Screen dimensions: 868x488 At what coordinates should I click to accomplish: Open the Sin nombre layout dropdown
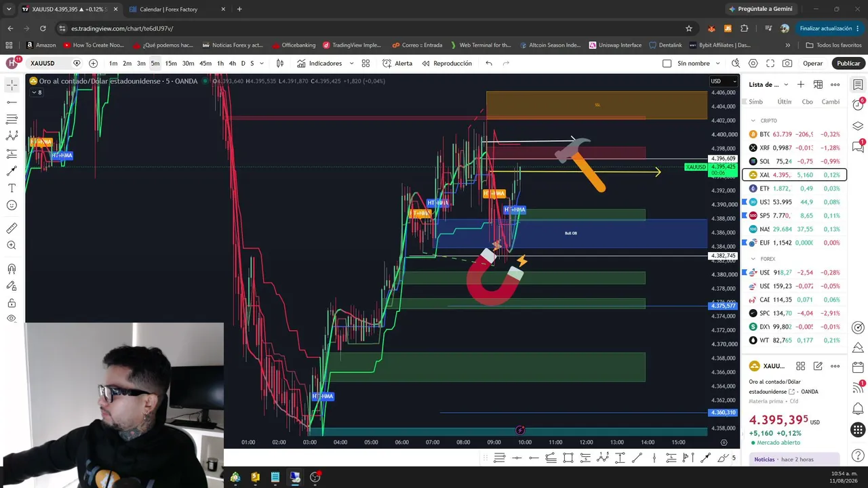coord(718,63)
